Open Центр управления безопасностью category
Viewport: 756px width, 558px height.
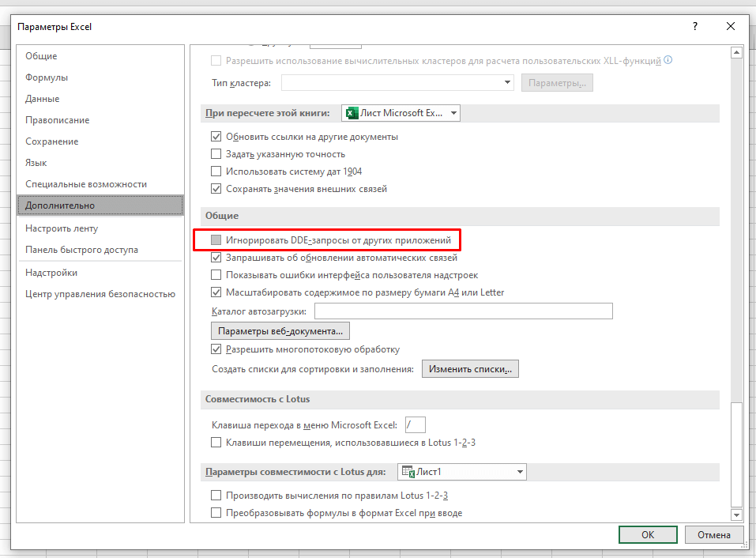pos(100,294)
